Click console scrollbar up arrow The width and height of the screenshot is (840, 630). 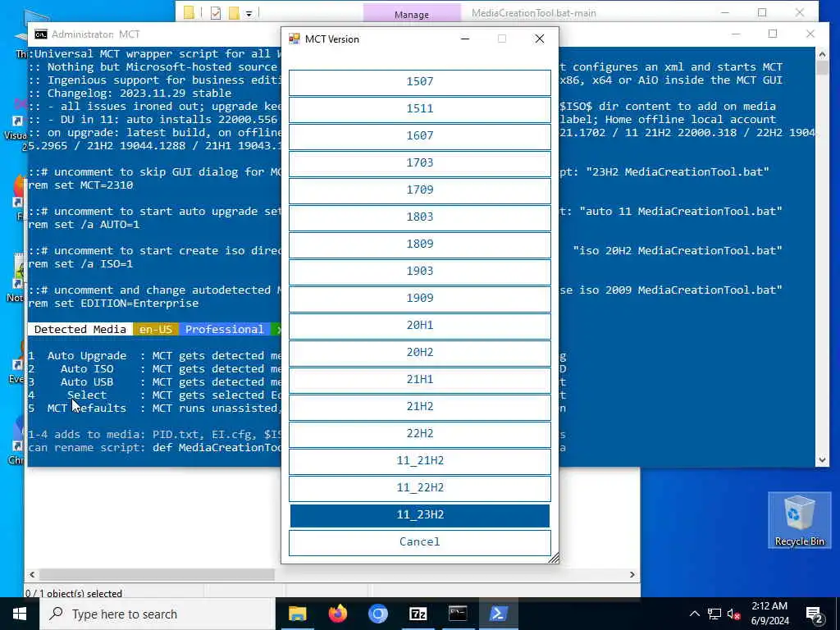click(822, 54)
